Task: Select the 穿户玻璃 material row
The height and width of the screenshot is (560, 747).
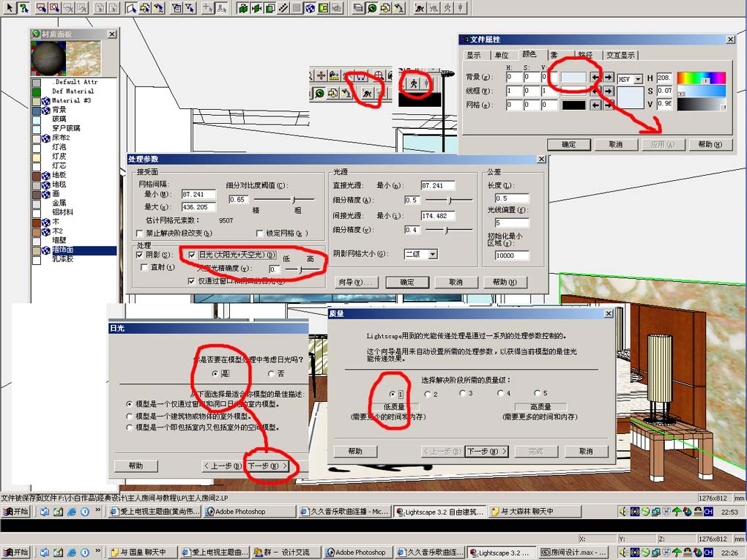Action: point(74,129)
